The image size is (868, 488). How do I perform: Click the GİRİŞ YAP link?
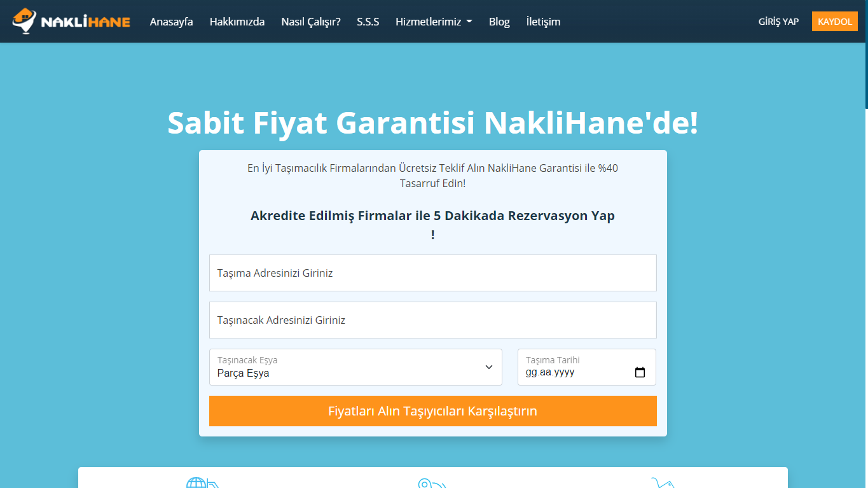(x=778, y=22)
